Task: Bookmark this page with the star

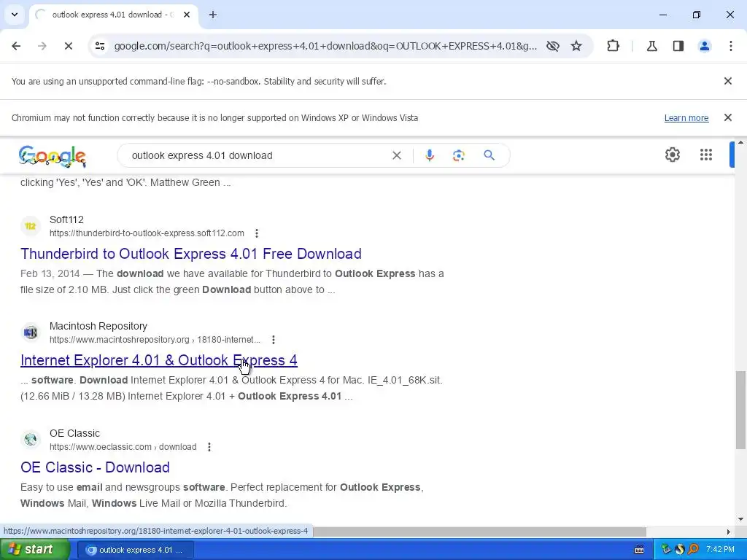Action: click(x=576, y=46)
